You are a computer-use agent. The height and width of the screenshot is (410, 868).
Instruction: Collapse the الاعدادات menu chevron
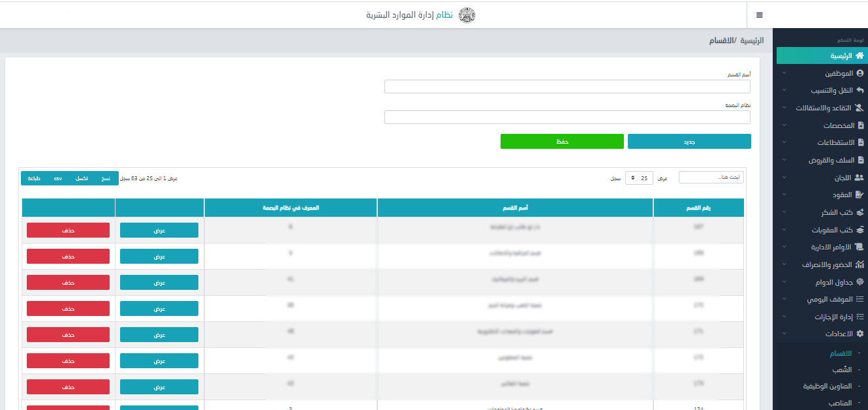click(x=784, y=334)
